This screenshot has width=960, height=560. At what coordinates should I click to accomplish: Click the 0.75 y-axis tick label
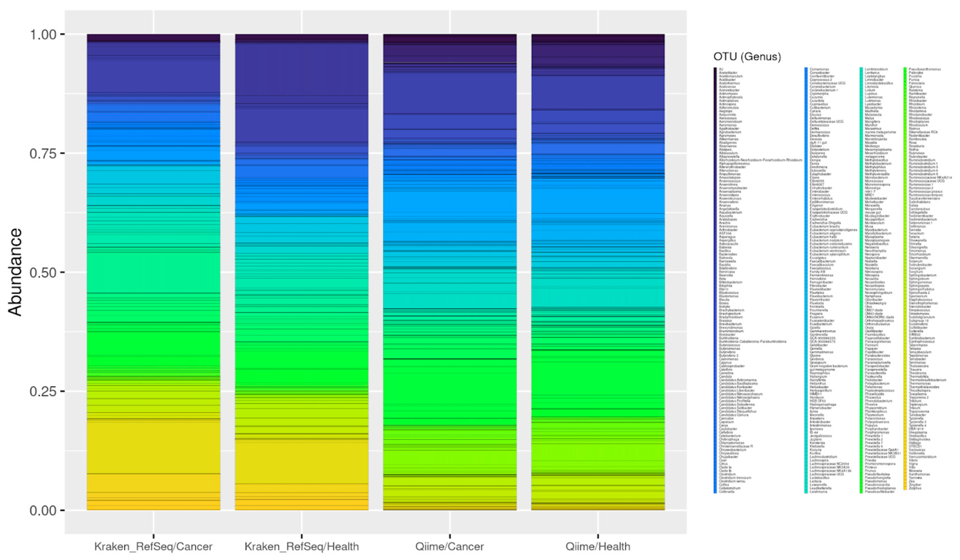(x=43, y=153)
